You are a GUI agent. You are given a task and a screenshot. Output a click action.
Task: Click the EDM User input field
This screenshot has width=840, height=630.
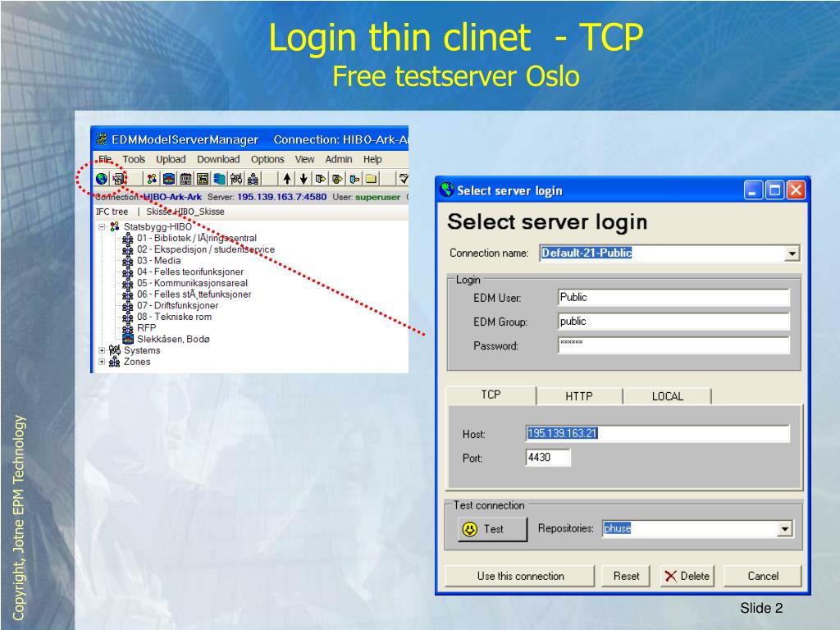(x=673, y=297)
